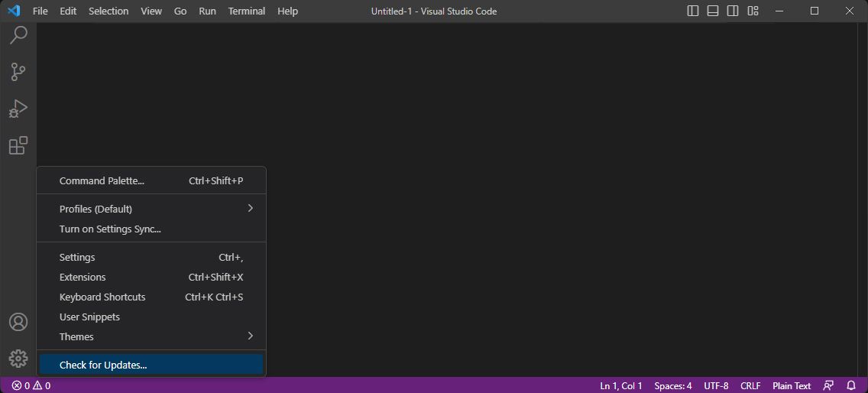Open the Help menu
868x393 pixels.
coord(288,11)
